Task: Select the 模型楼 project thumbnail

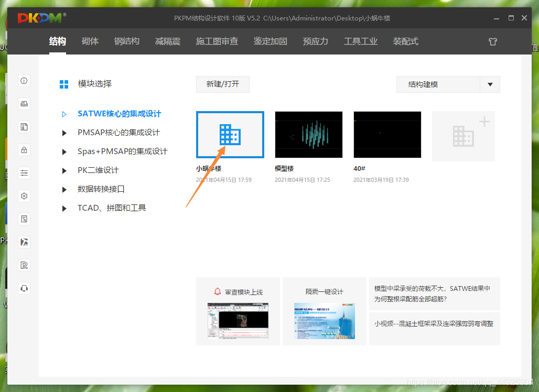Action: 309,135
